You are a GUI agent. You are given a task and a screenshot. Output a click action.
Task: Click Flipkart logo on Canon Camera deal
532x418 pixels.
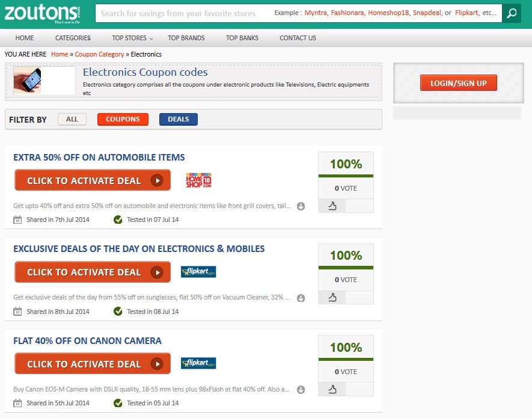pyautogui.click(x=198, y=363)
